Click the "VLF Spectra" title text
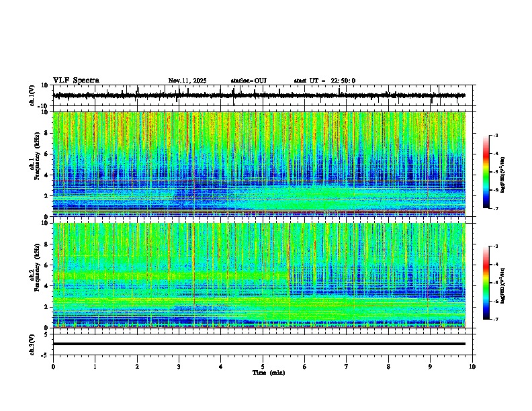This screenshot has height=411, width=532. (x=76, y=81)
